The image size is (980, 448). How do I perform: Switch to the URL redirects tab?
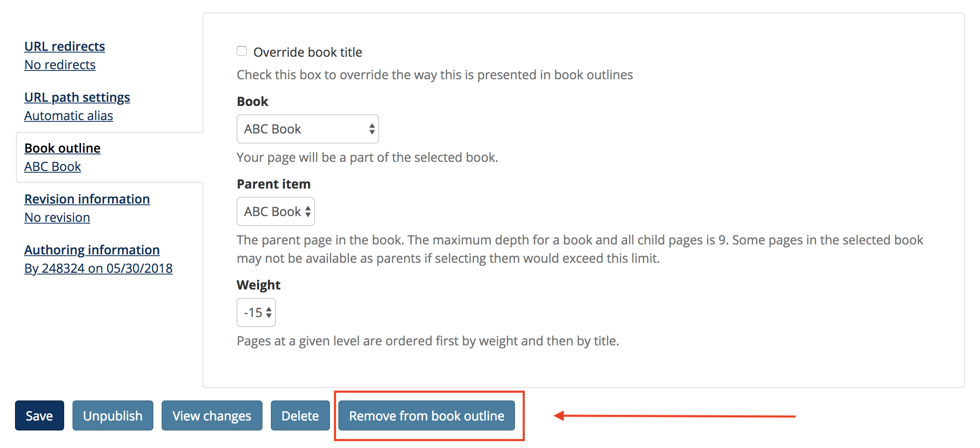(x=65, y=46)
